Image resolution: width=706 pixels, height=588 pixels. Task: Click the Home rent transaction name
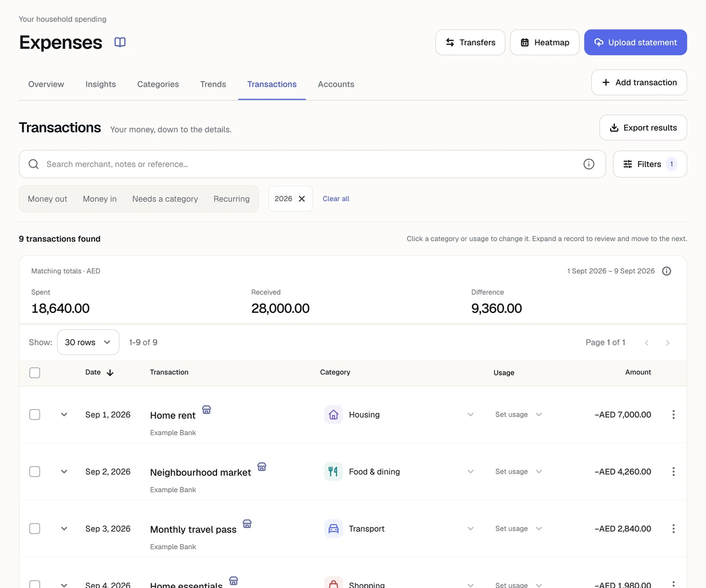[172, 415]
